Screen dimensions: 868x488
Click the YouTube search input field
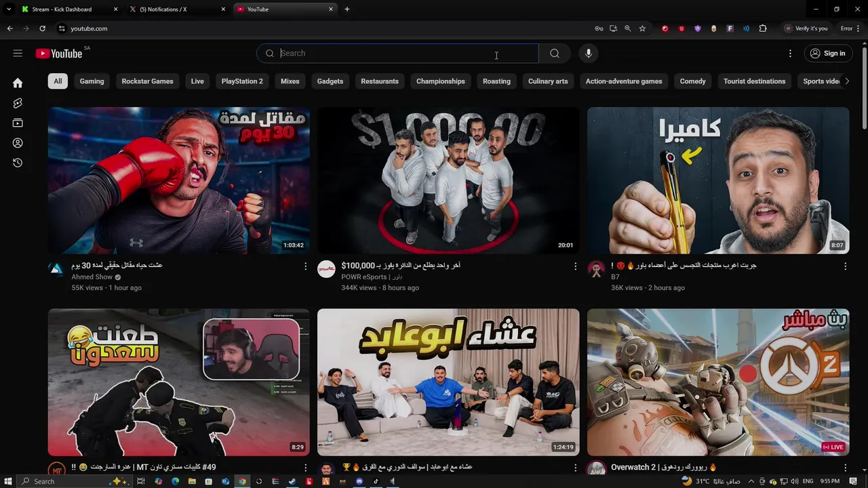pos(397,54)
